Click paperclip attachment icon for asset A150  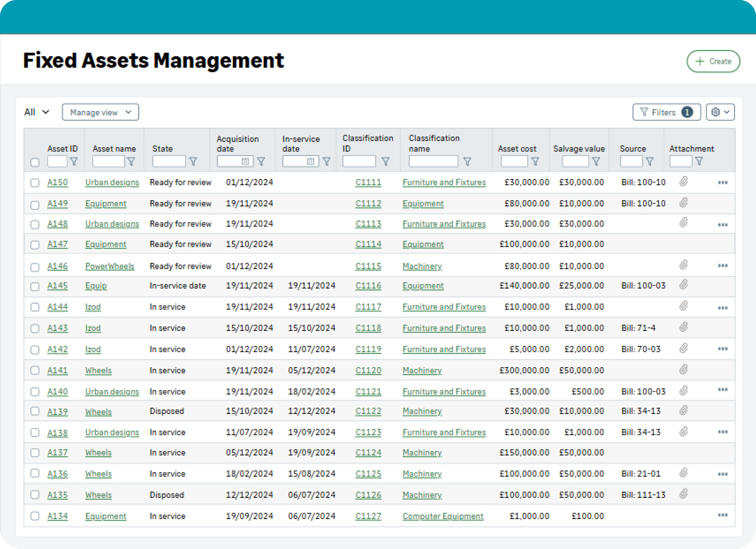click(x=683, y=182)
